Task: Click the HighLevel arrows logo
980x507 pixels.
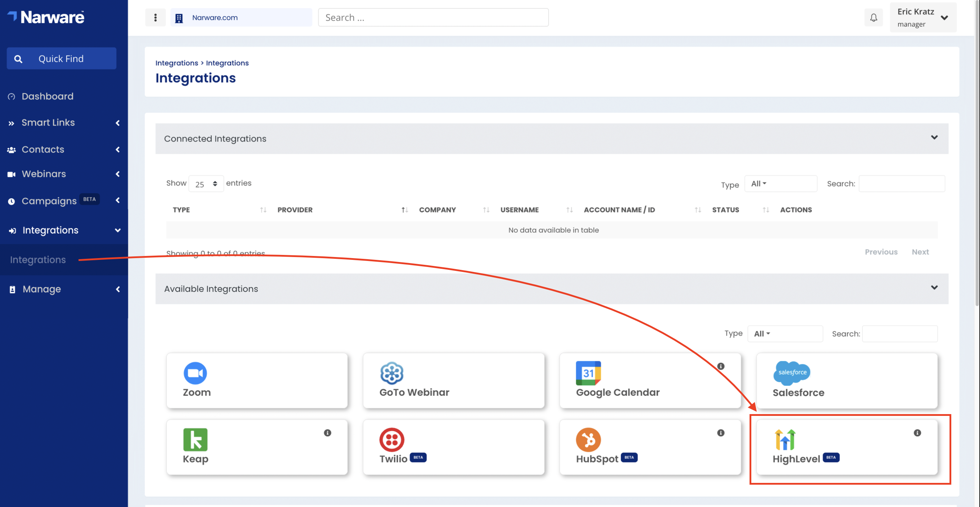Action: point(785,439)
